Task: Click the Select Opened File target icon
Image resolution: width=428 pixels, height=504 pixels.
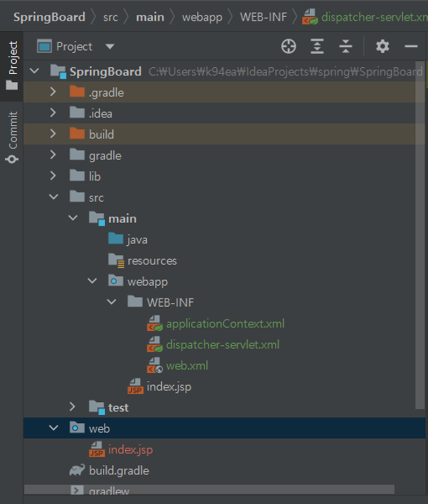Action: point(289,47)
